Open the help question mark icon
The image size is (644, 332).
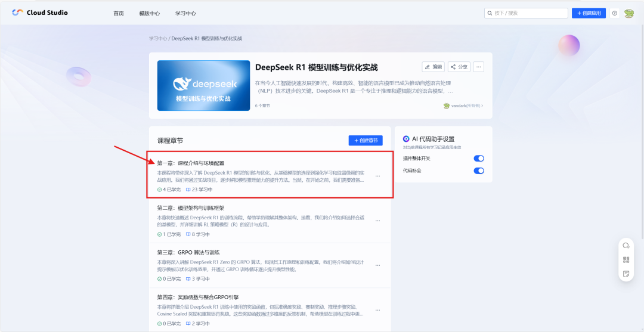614,13
